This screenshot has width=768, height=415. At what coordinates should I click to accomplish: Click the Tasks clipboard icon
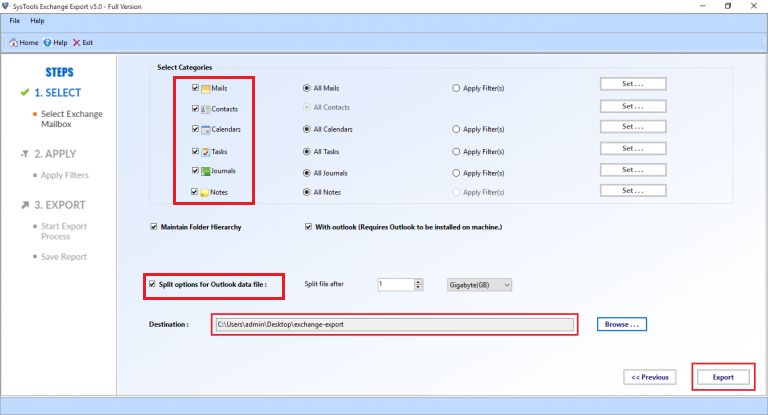point(206,152)
